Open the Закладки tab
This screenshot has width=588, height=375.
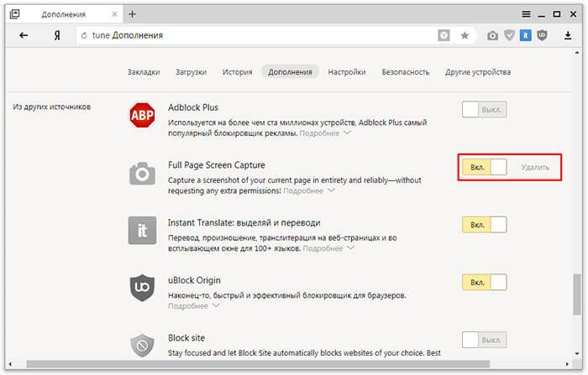coord(144,72)
